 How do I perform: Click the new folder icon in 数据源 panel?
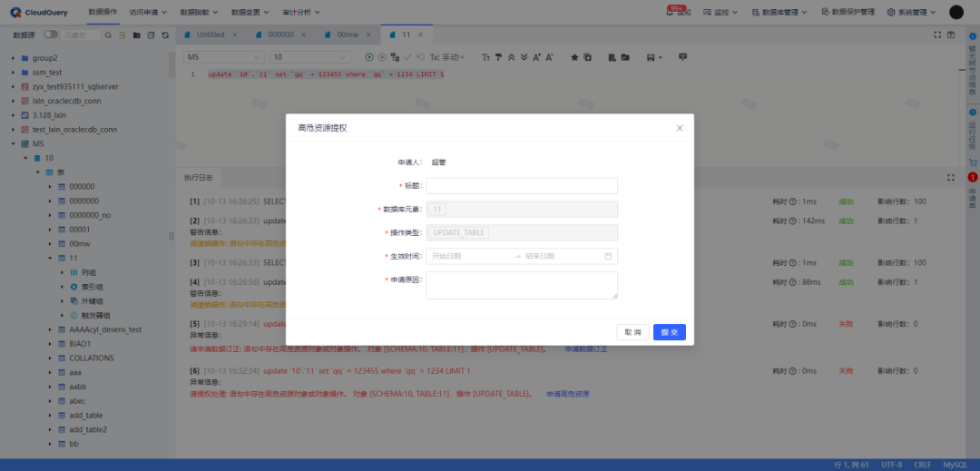(x=136, y=35)
